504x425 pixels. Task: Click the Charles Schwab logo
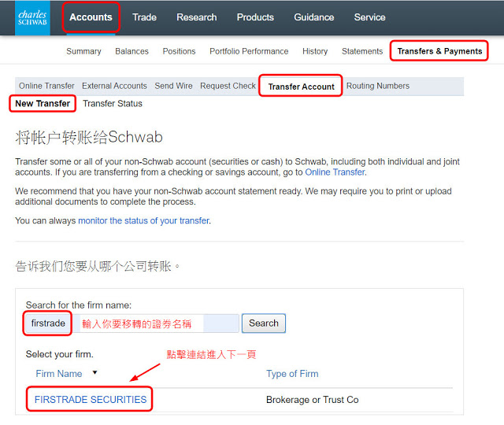coord(32,17)
